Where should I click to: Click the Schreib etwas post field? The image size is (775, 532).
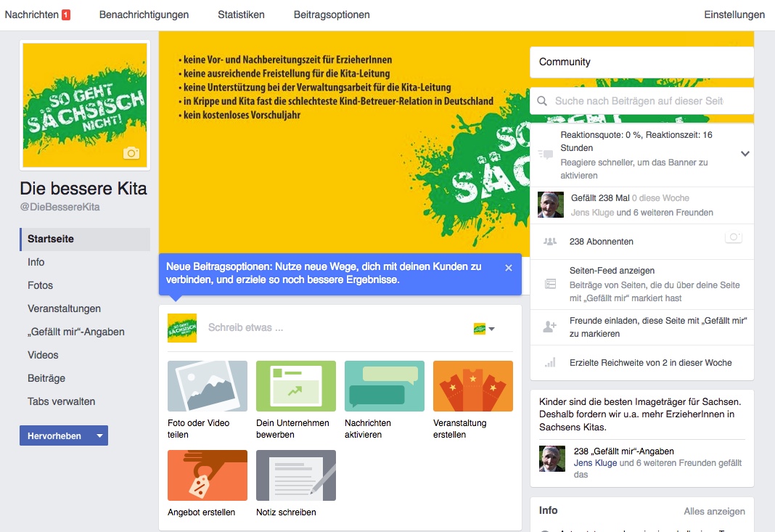click(336, 328)
